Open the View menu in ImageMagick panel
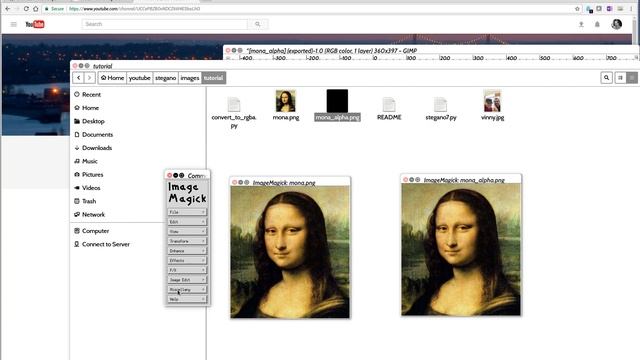The width and height of the screenshot is (640, 360). (x=187, y=231)
